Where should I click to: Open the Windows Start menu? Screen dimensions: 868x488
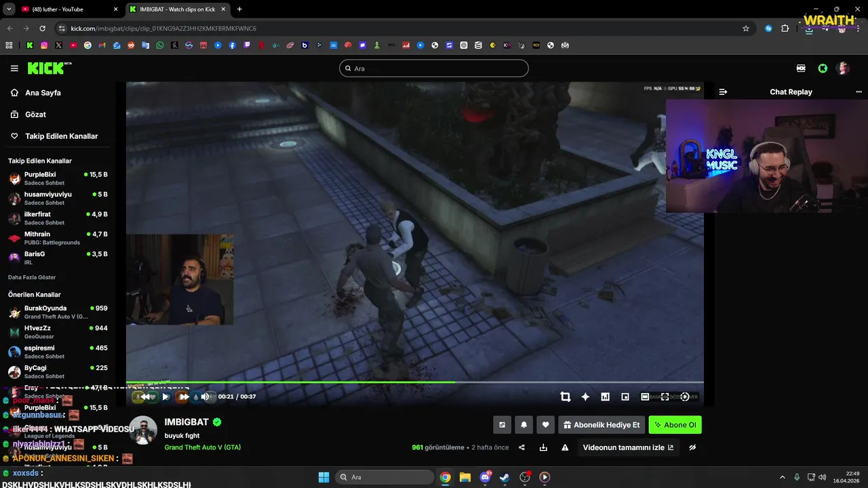tap(323, 477)
